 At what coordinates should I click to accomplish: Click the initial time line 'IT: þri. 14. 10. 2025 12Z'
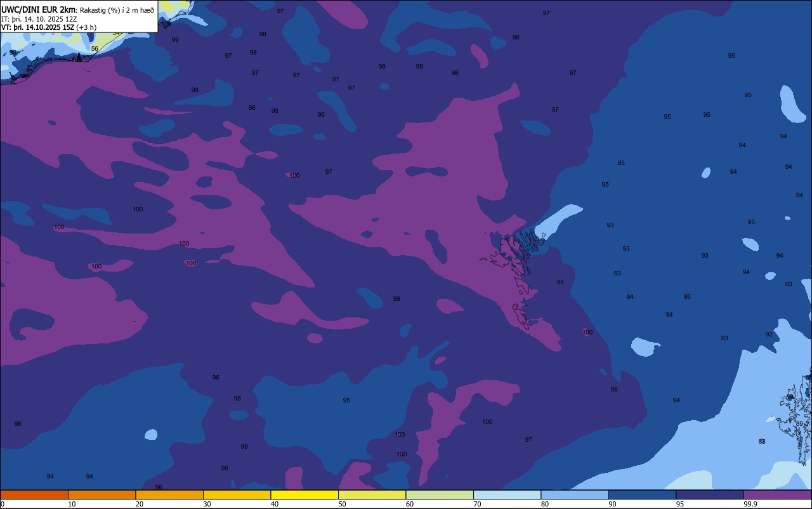[39, 18]
